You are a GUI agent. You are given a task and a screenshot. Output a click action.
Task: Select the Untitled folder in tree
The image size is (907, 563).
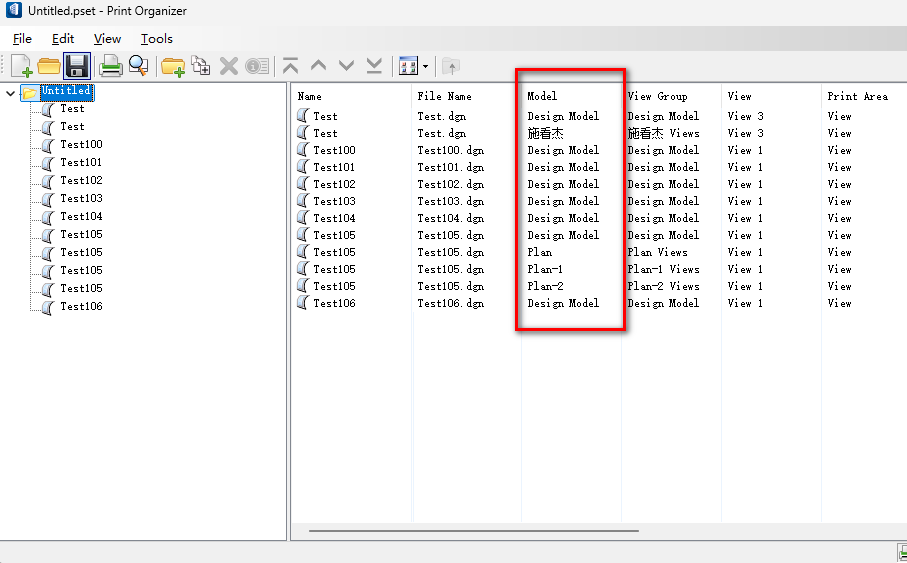65,91
